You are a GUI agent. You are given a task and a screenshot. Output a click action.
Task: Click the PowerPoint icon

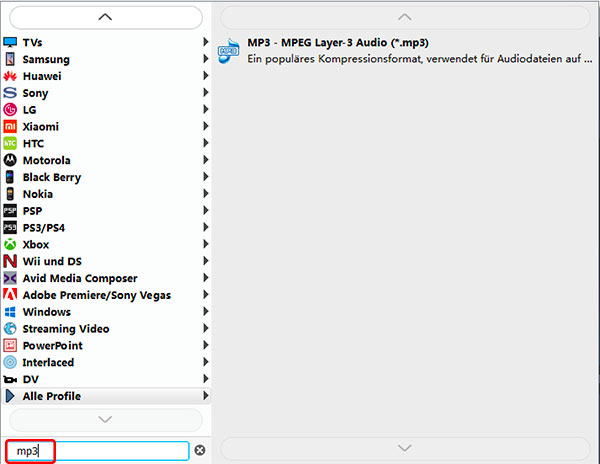pyautogui.click(x=10, y=345)
